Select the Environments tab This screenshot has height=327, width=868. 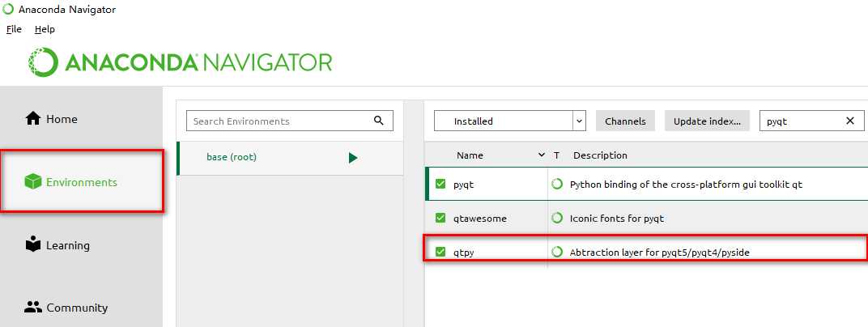81,181
